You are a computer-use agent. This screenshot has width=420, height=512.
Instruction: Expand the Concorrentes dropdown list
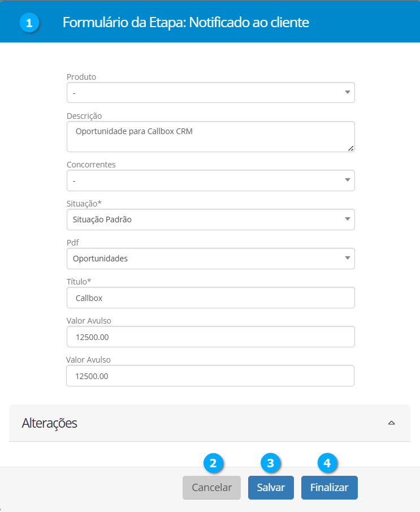click(x=210, y=180)
